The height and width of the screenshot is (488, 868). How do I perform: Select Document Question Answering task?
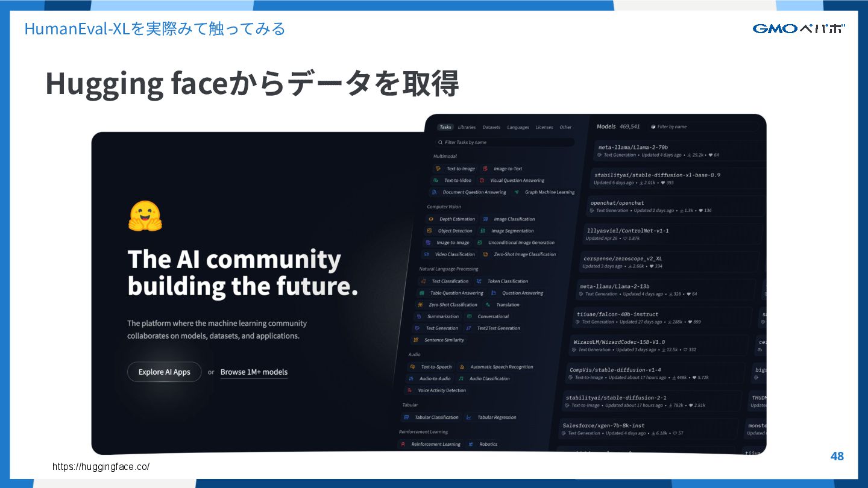468,192
